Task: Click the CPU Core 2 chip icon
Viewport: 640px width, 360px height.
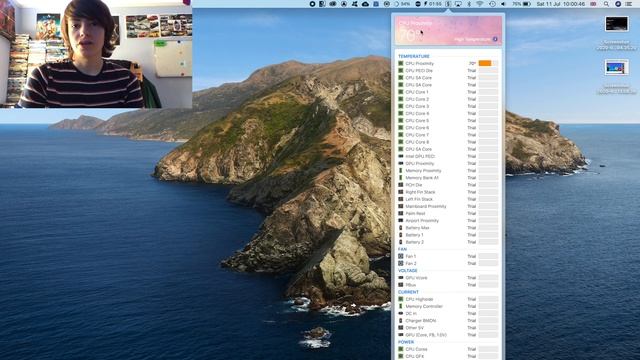Action: pyautogui.click(x=401, y=99)
